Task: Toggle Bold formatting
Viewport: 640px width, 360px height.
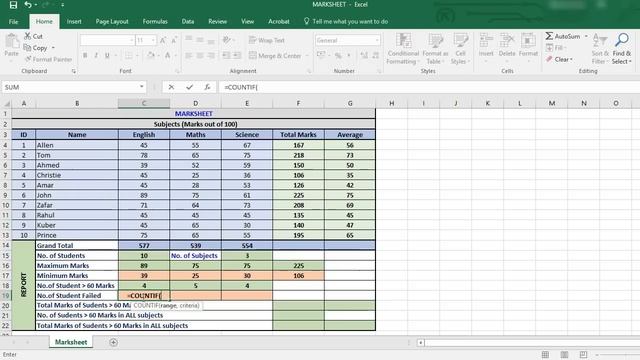Action: coord(85,55)
